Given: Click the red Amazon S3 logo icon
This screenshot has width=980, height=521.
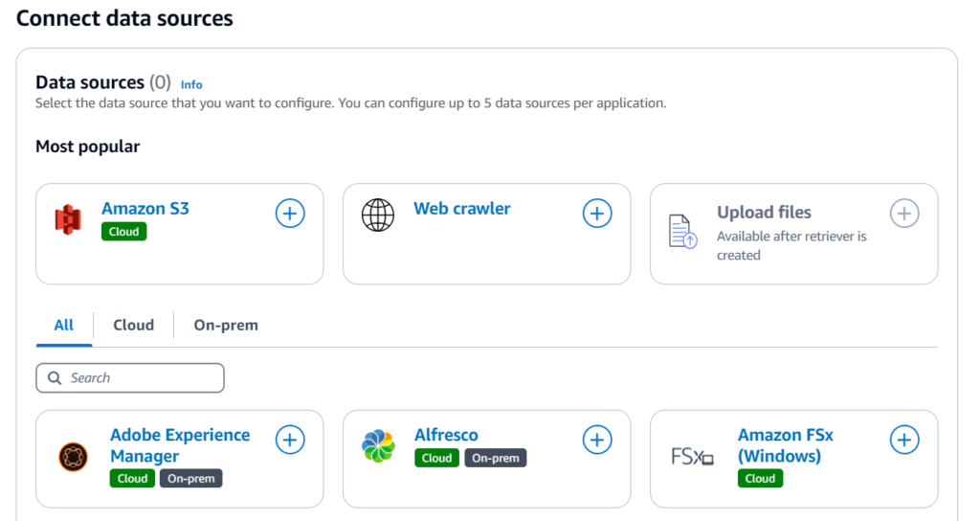Looking at the screenshot, I should [x=68, y=220].
